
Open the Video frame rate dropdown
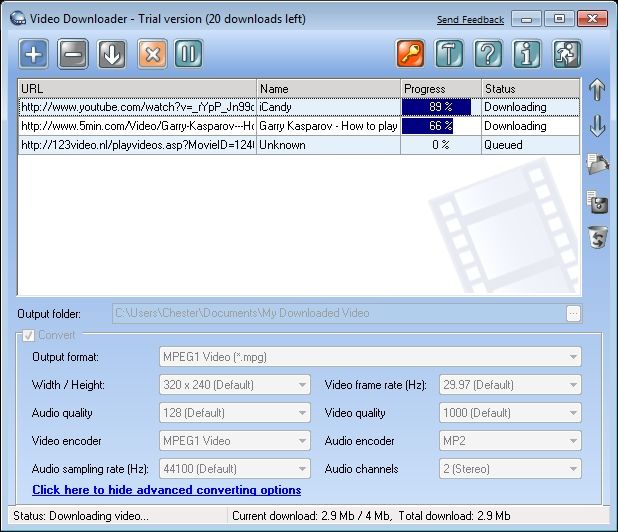(510, 385)
